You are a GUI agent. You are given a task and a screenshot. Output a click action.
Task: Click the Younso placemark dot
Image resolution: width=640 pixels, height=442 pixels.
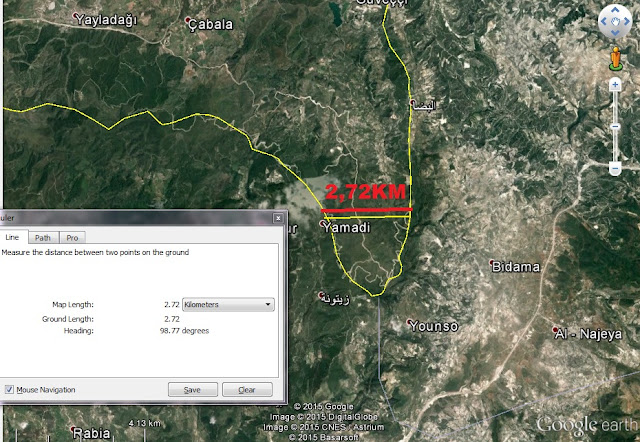(x=409, y=322)
